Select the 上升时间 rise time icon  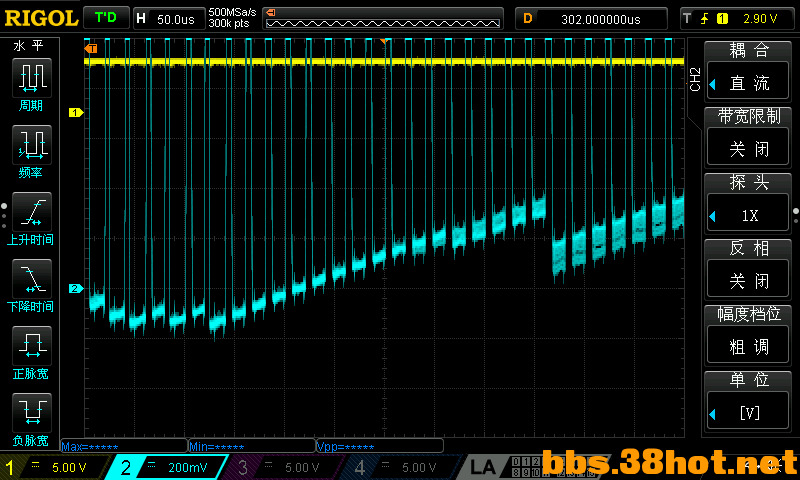point(32,212)
